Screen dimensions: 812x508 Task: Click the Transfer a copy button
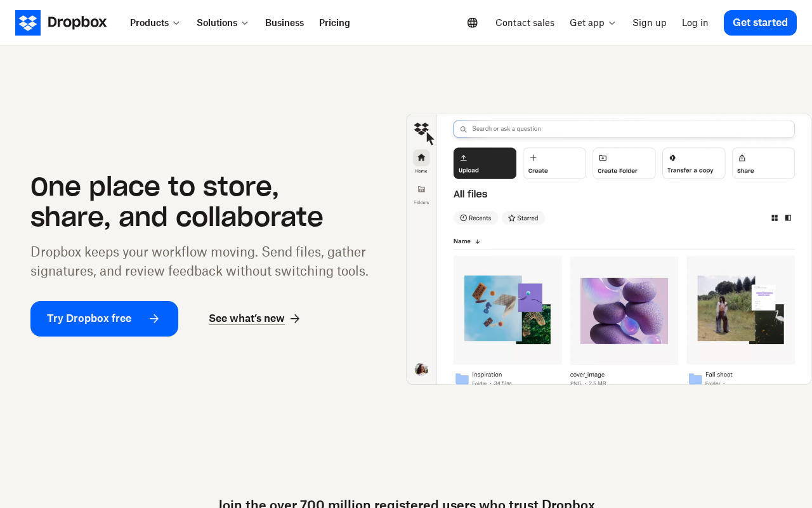(694, 163)
